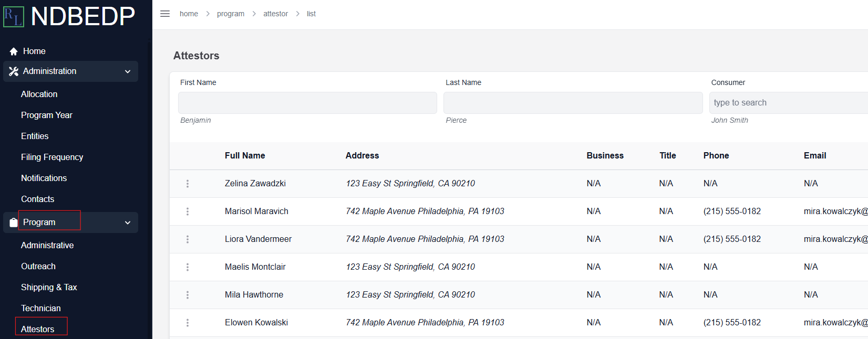Screen dimensions: 868x339
Task: Open row actions for Marisol Maravich
Action: [188, 211]
